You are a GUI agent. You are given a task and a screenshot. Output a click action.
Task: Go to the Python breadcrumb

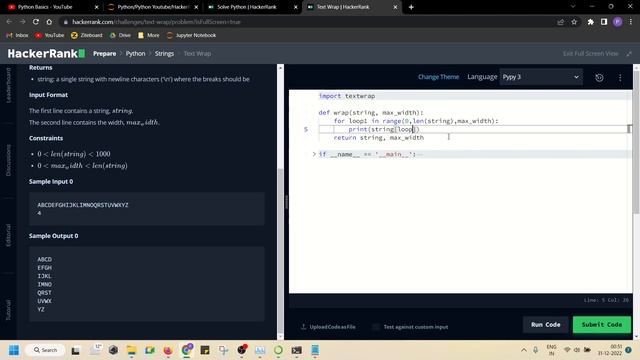(x=136, y=53)
